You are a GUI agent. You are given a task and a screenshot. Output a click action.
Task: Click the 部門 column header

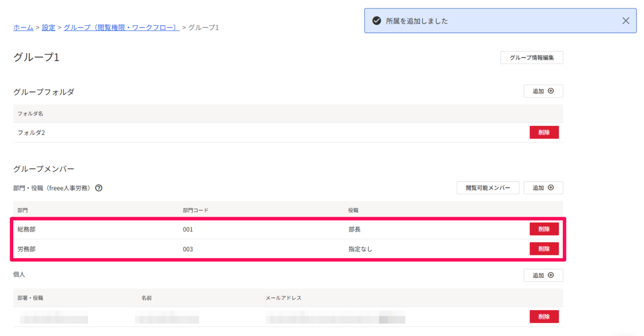click(23, 210)
